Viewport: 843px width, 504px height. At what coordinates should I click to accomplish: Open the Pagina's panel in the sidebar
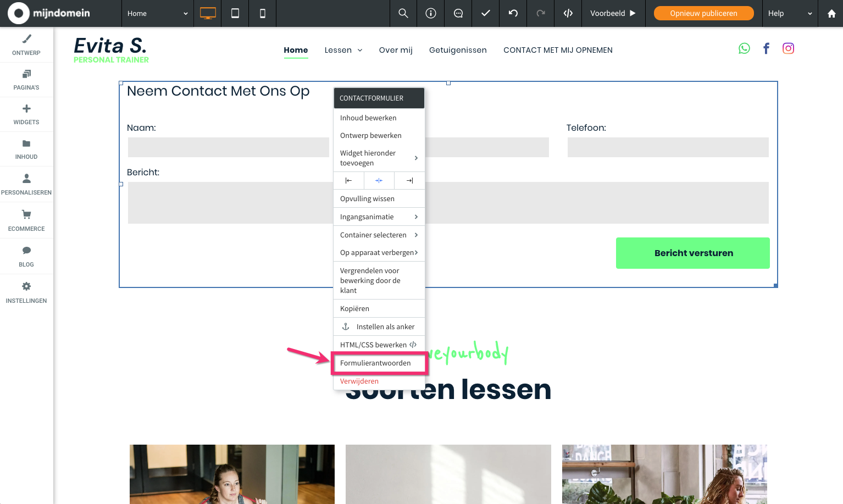[x=26, y=80]
